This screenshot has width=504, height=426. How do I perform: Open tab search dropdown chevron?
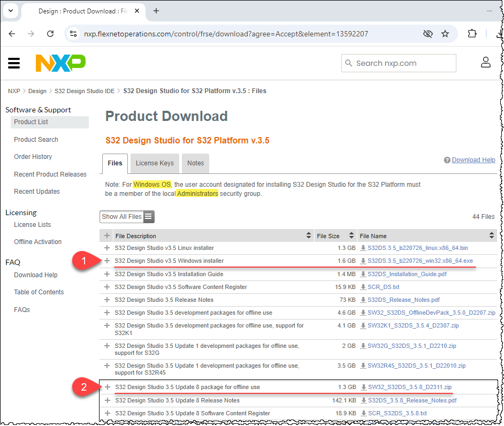coord(11,11)
